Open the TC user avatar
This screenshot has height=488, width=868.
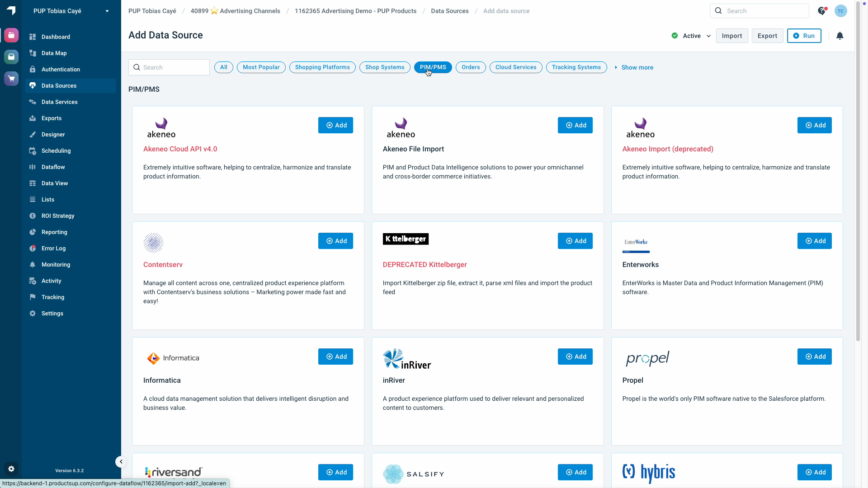pyautogui.click(x=840, y=11)
